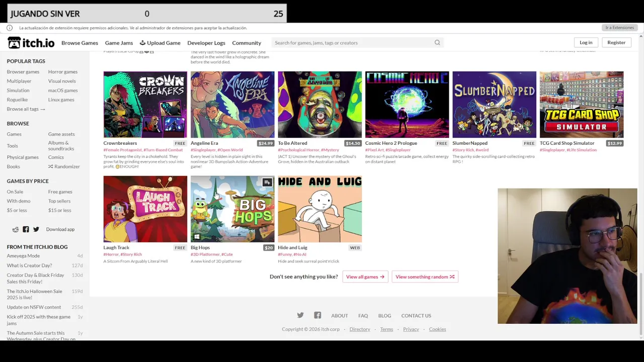The width and height of the screenshot is (644, 362).
Task: Click the Roguelike tag
Action: pyautogui.click(x=18, y=100)
